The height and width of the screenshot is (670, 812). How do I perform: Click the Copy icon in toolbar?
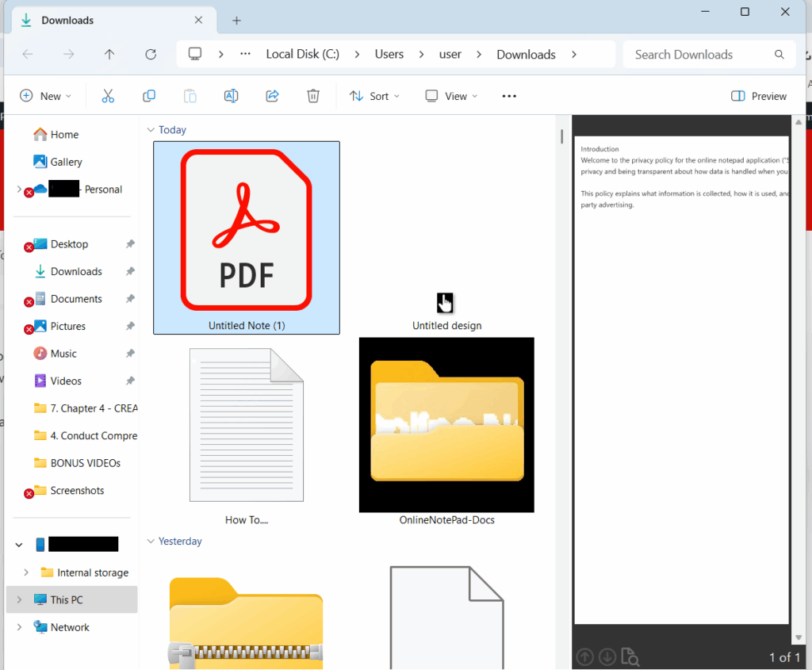coord(149,96)
